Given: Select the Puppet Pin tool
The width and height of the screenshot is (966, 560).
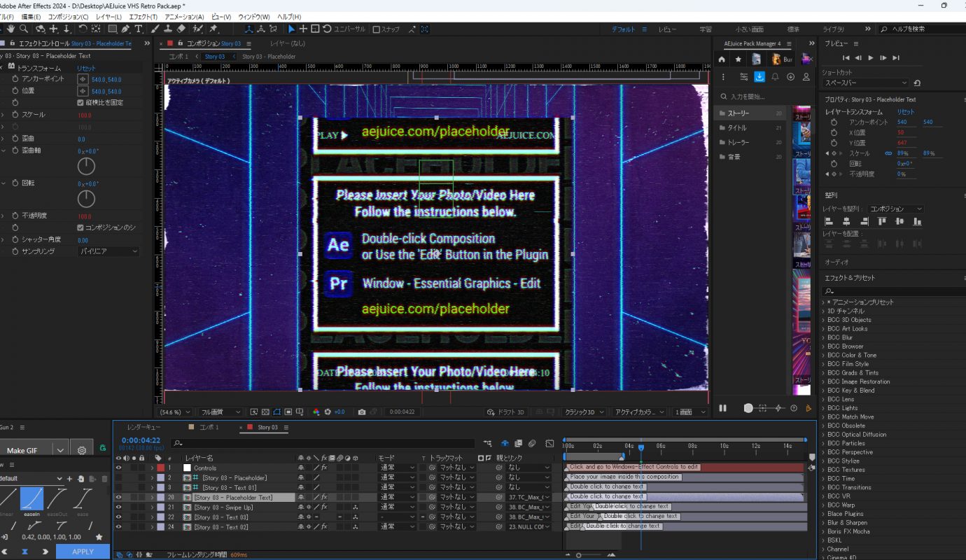Looking at the screenshot, I should tap(213, 29).
